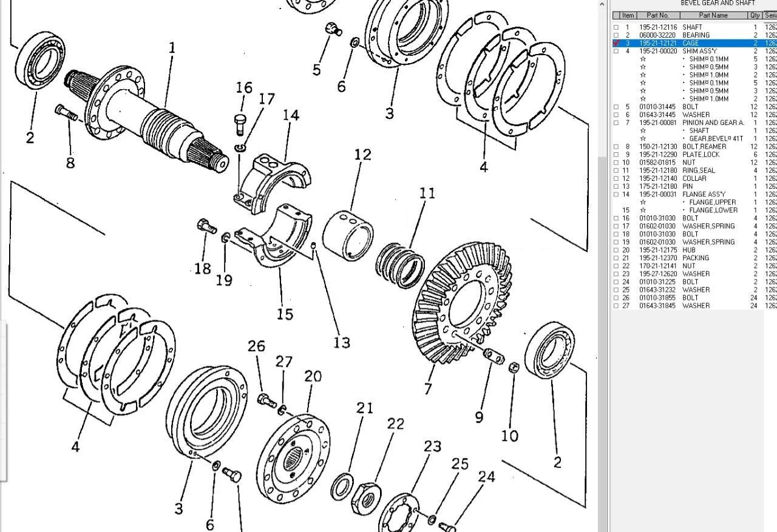Screen dimensions: 777x532
Task: Click callout number 9 near the lock plate
Action: (x=479, y=417)
